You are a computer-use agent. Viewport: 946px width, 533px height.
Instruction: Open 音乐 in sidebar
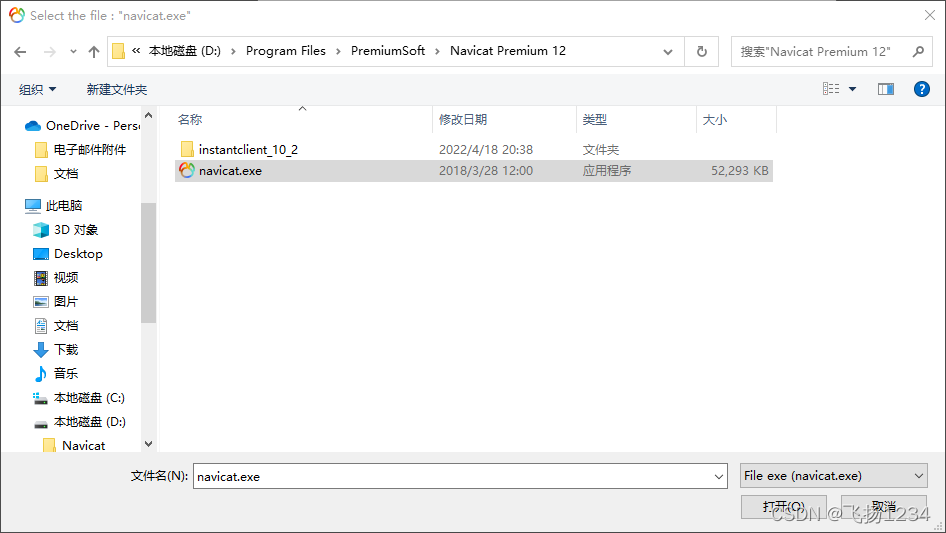(x=56, y=374)
